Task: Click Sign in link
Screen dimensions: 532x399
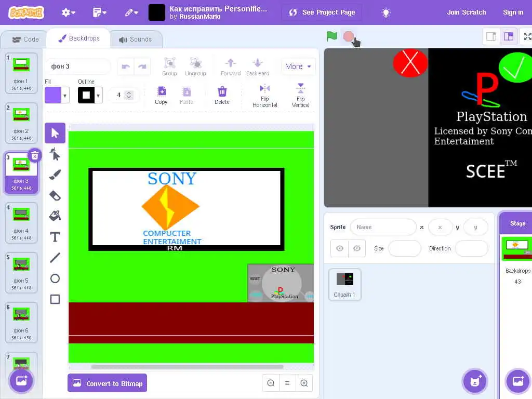Action: (513, 12)
